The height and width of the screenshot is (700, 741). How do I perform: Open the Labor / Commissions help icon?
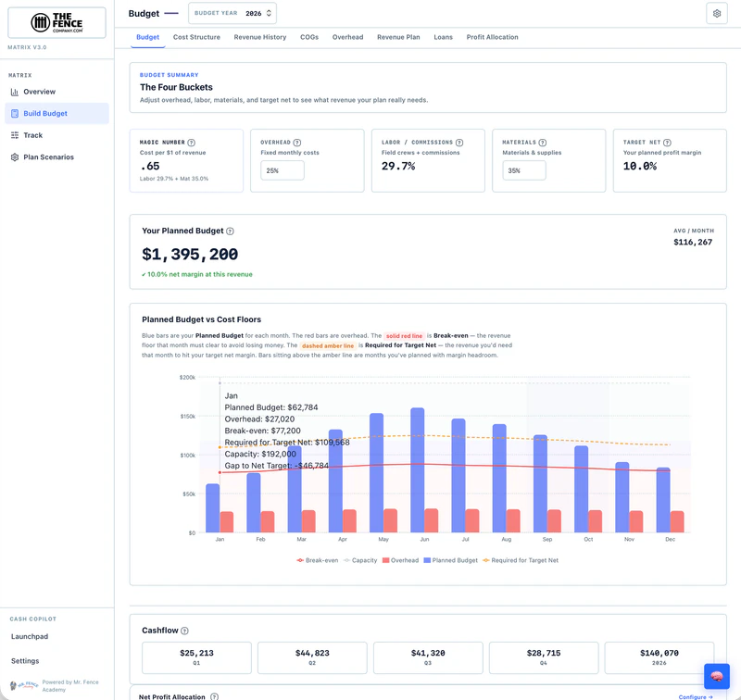(459, 143)
